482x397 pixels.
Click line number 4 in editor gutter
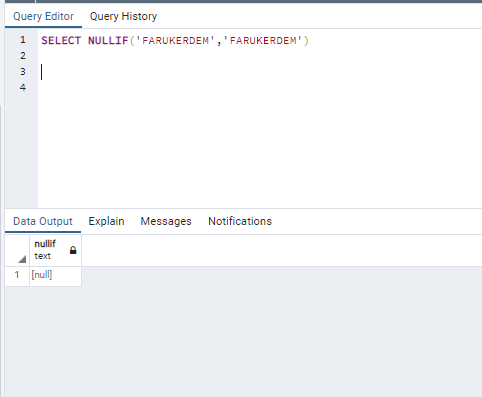click(23, 87)
